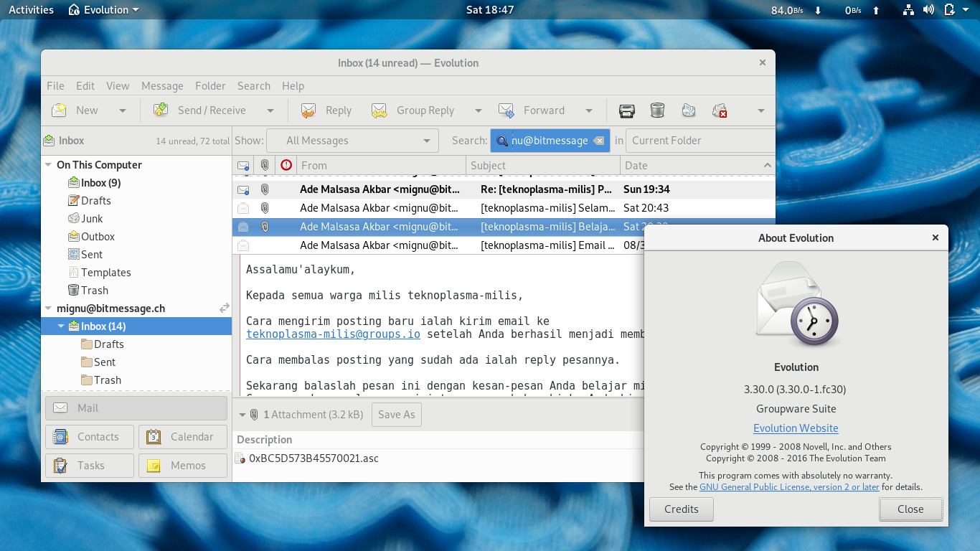This screenshot has width=980, height=551.
Task: Show Evolution Credits in About dialog
Action: (680, 509)
